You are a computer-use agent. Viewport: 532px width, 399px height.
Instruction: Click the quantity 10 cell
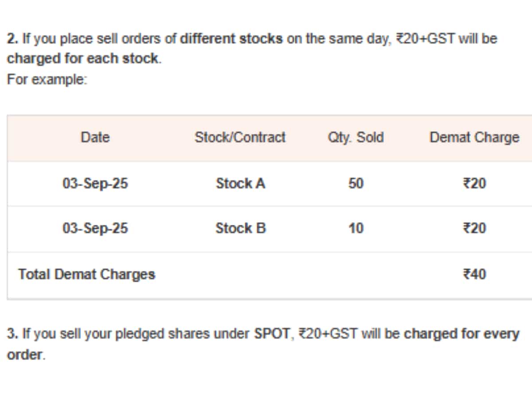[356, 228]
